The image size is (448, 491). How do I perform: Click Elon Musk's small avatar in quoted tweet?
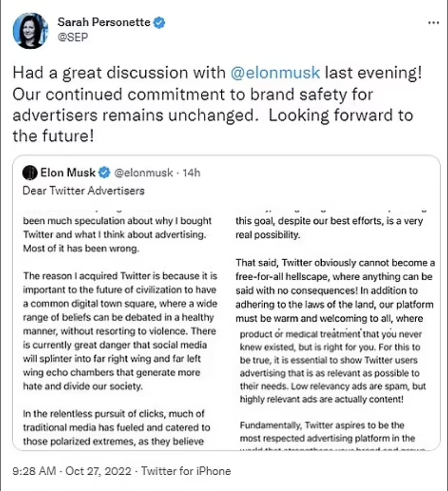(x=30, y=173)
